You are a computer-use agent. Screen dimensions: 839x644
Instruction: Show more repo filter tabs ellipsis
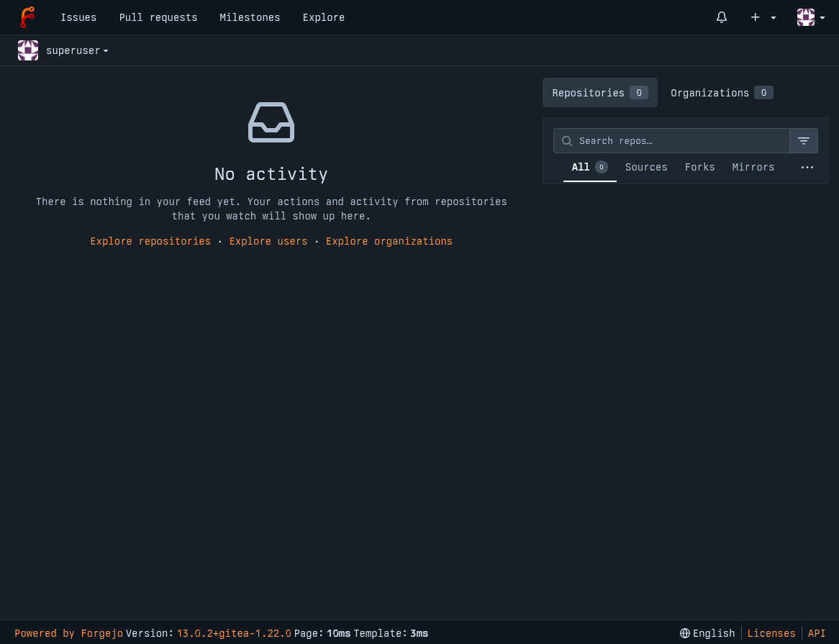807,167
